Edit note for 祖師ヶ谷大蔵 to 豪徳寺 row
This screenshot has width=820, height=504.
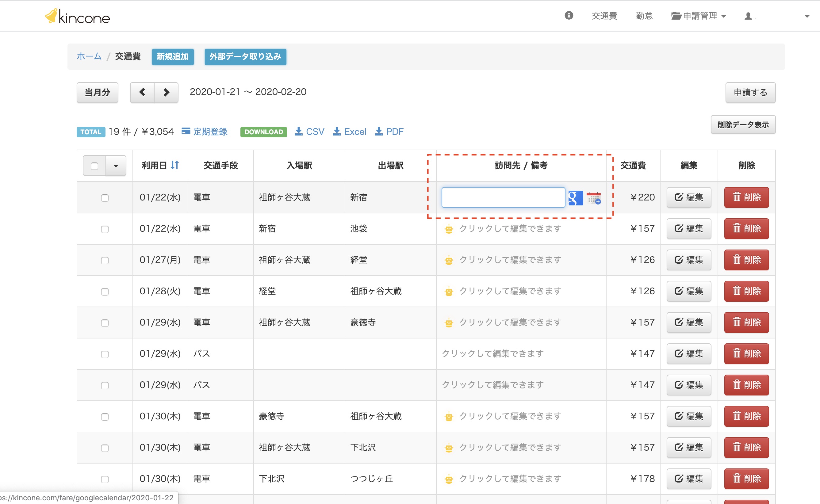(510, 323)
